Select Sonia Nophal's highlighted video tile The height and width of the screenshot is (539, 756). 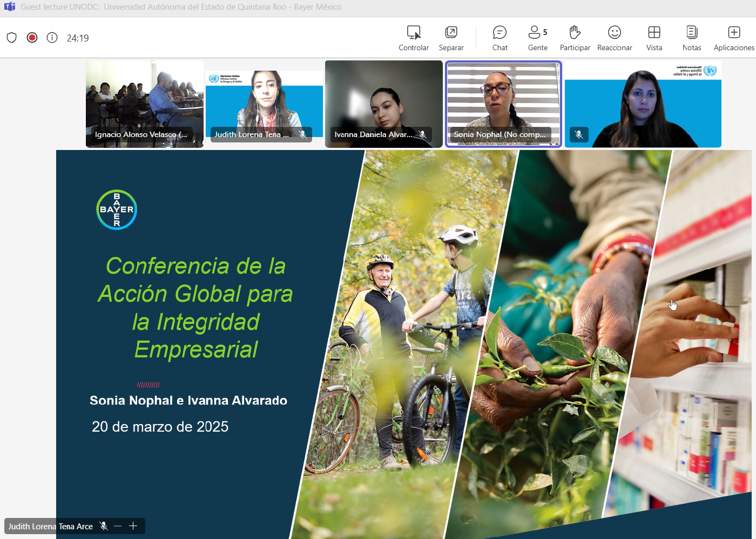(x=503, y=104)
